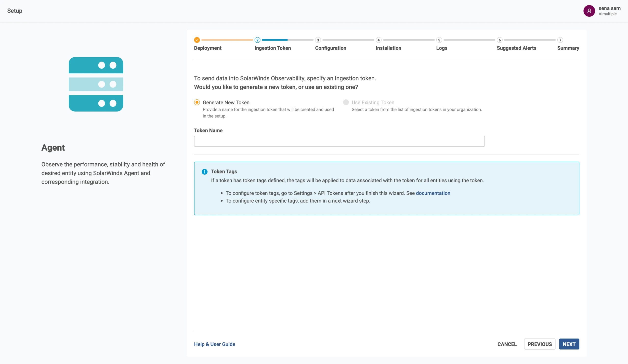Open the documentation link
Screen dimensions: 628x364
pyautogui.click(x=433, y=193)
